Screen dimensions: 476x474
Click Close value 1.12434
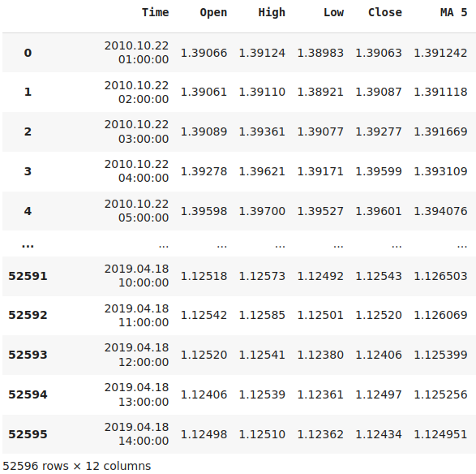click(x=379, y=434)
